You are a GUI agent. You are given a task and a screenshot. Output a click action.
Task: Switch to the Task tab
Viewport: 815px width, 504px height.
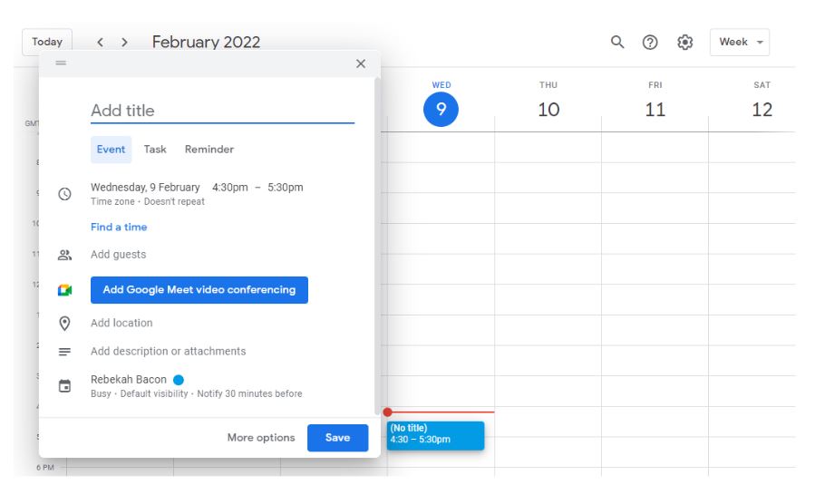point(155,150)
